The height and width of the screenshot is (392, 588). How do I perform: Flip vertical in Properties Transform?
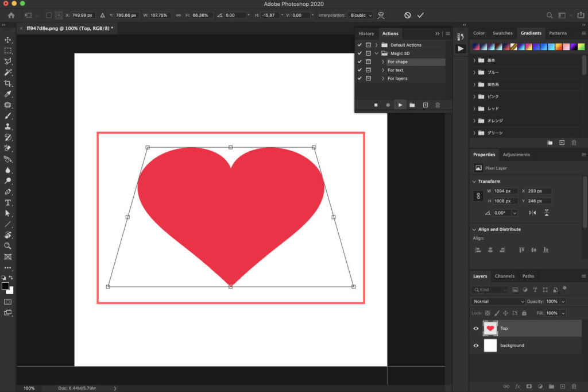tap(547, 213)
